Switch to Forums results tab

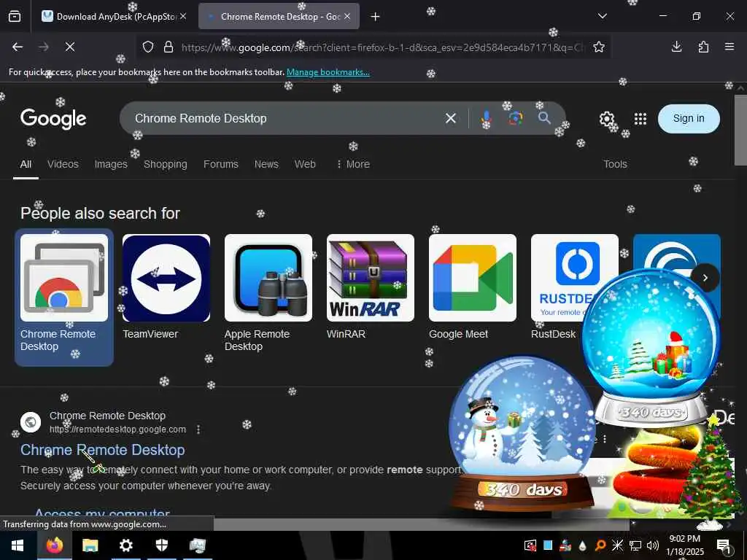[x=220, y=164]
